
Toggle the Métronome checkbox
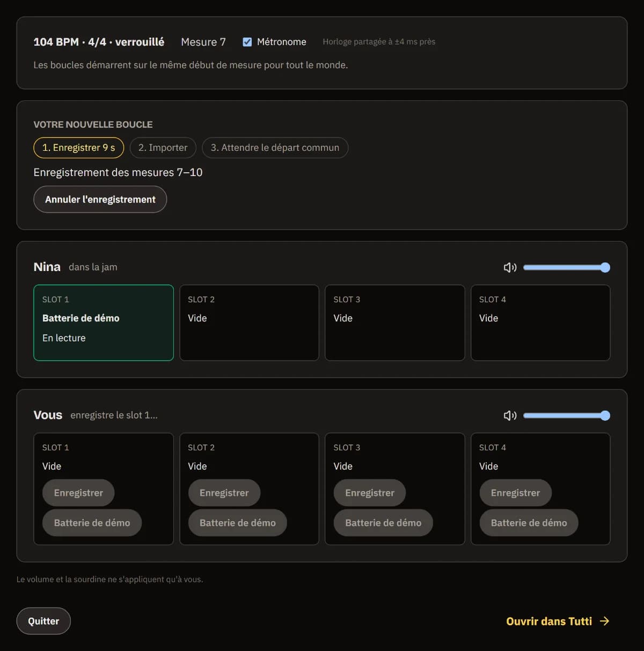coord(247,42)
